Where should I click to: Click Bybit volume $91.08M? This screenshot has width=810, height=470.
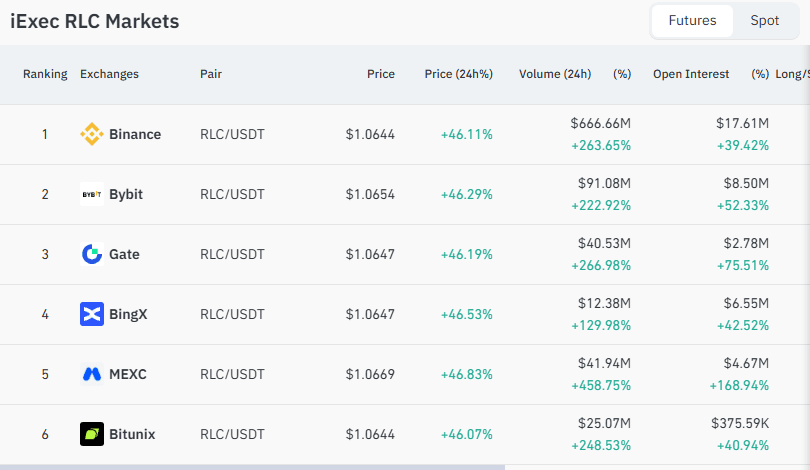pos(604,183)
